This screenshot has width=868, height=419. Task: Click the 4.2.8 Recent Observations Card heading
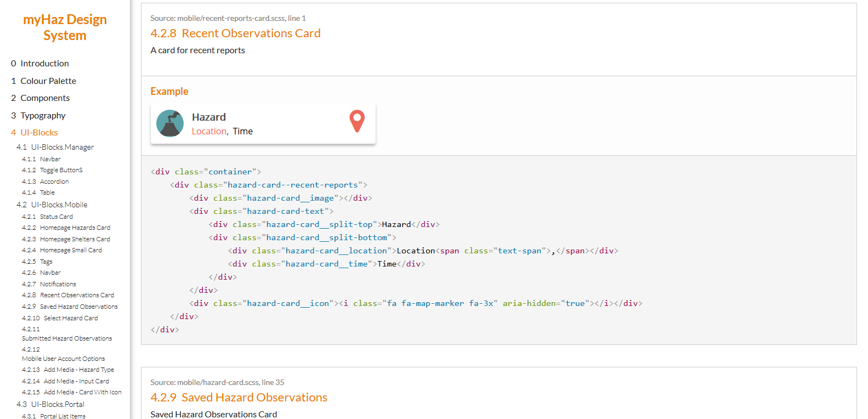point(235,33)
